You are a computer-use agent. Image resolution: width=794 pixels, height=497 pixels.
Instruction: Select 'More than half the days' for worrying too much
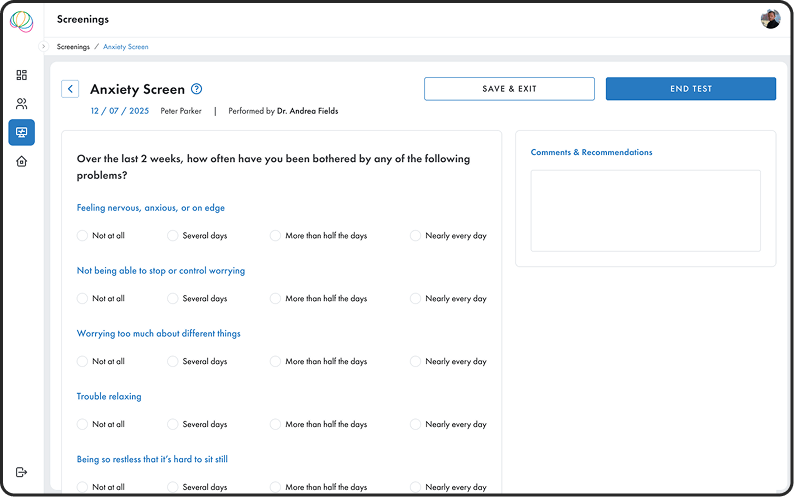point(275,361)
